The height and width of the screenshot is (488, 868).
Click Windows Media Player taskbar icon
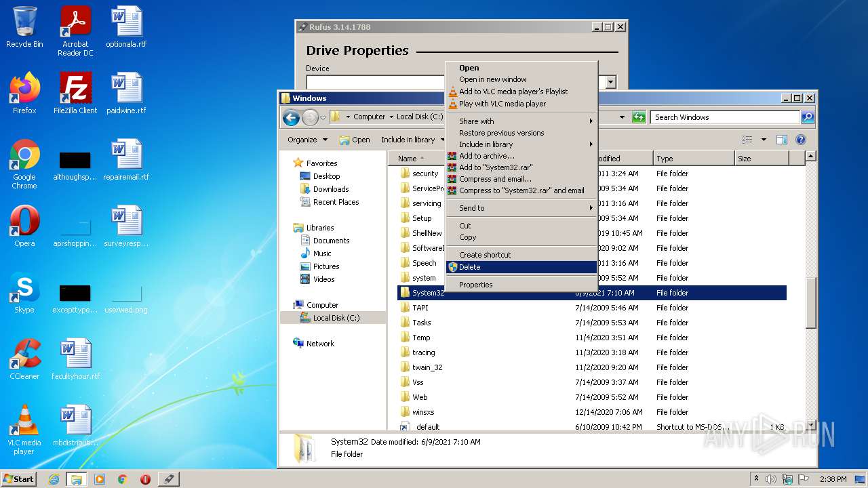point(100,479)
